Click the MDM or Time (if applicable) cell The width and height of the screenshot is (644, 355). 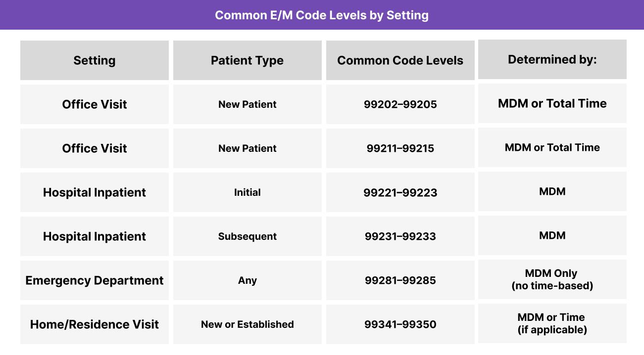(x=552, y=323)
